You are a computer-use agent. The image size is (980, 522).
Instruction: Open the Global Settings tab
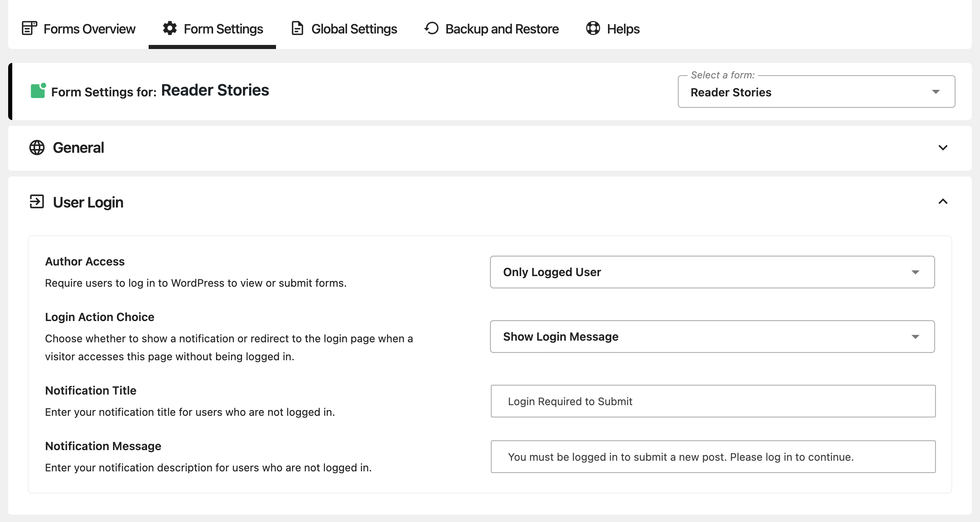344,29
